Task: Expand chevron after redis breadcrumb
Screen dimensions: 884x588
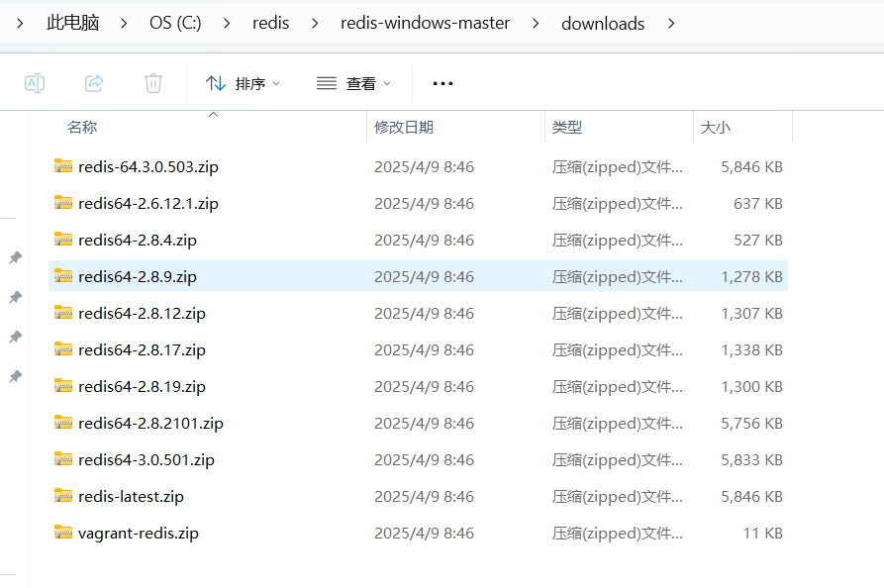Action: (315, 23)
